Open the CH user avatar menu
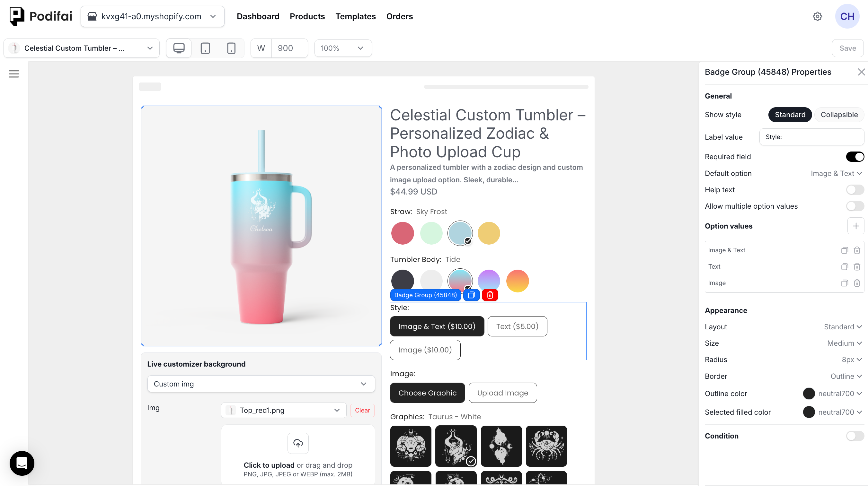The height and width of the screenshot is (486, 868). [847, 16]
